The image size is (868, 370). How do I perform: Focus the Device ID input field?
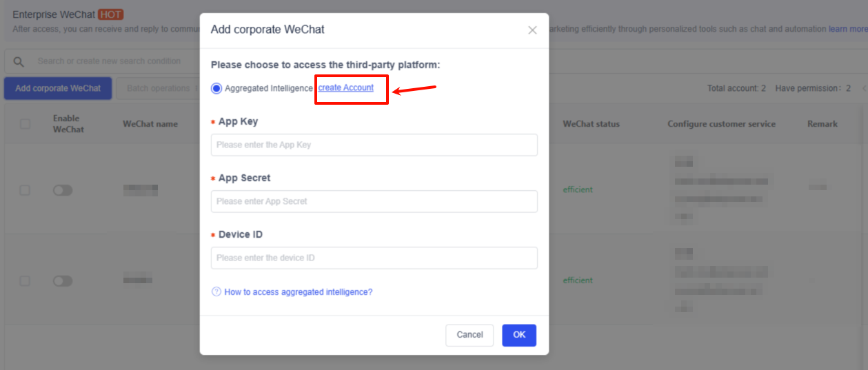(374, 258)
